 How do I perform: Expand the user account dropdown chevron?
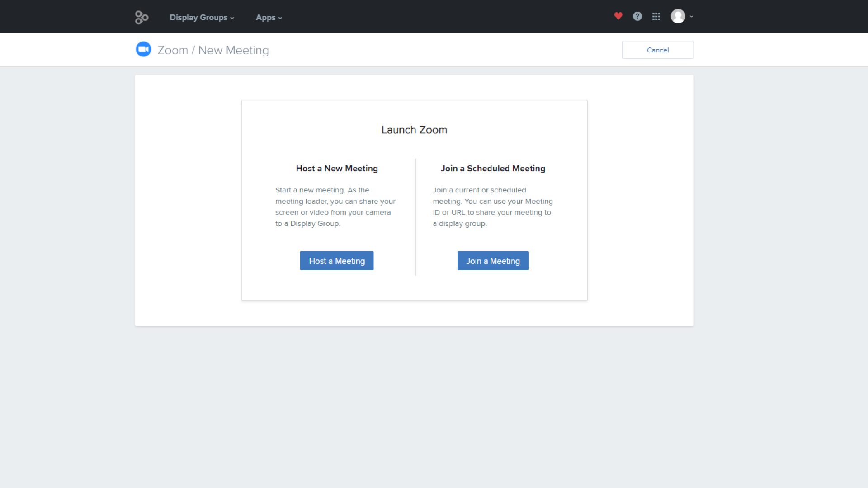(691, 16)
